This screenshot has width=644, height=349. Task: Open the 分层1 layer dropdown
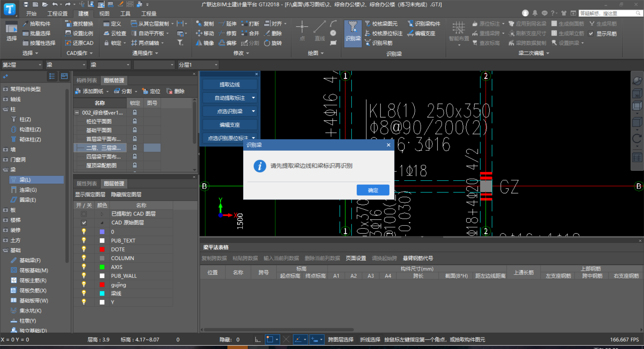point(198,65)
